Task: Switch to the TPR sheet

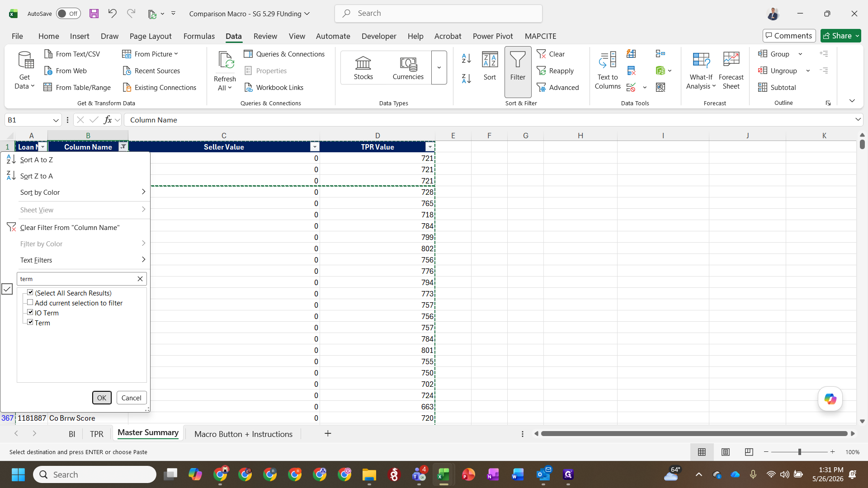Action: 96,434
